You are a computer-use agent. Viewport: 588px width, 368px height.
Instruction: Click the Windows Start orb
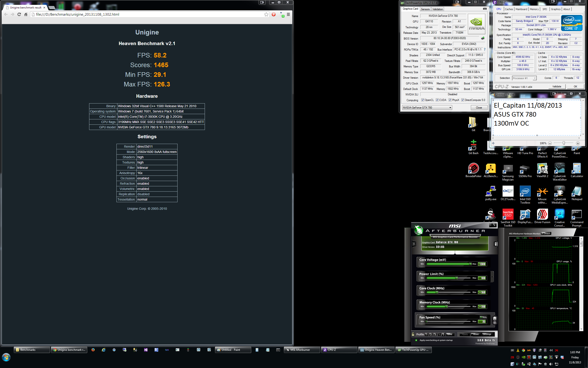coord(6,357)
